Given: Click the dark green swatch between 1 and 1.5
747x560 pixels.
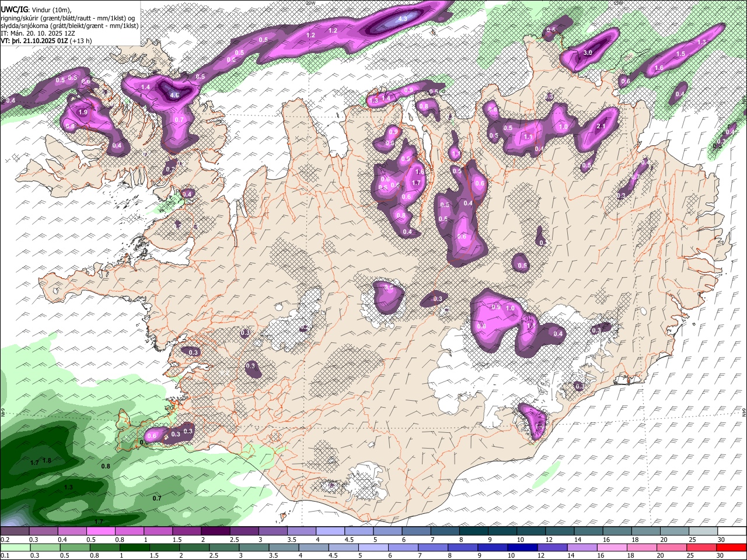Looking at the screenshot, I should (134, 547).
